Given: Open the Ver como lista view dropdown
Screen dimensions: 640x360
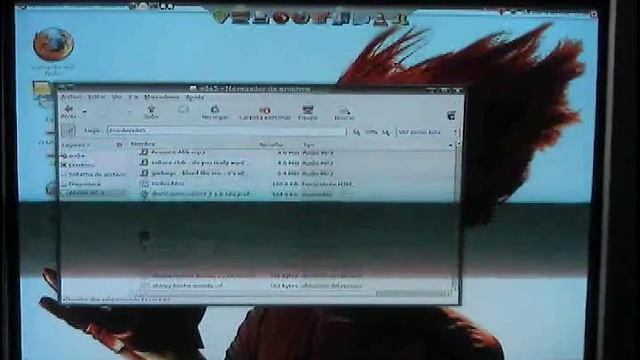Looking at the screenshot, I should [x=427, y=132].
